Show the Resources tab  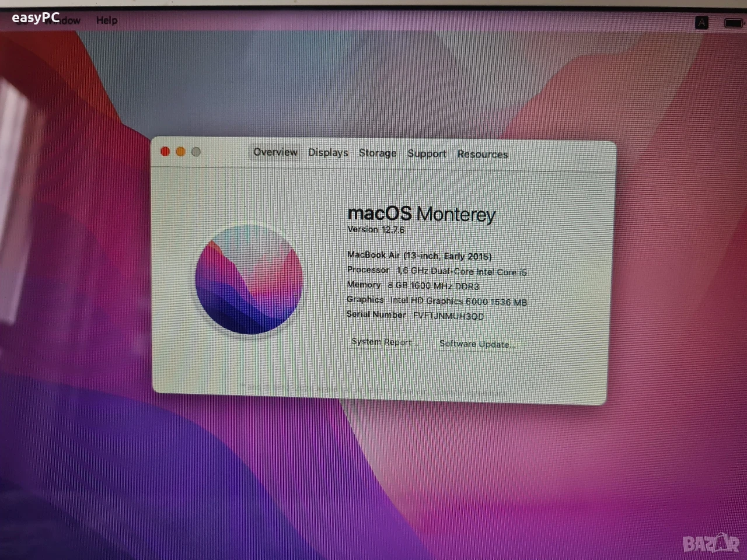[x=483, y=155]
